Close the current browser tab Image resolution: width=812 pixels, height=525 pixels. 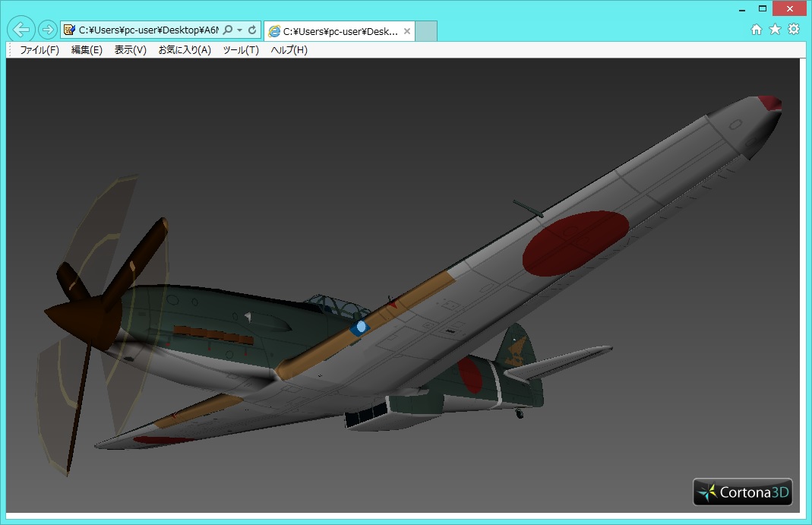point(407,32)
